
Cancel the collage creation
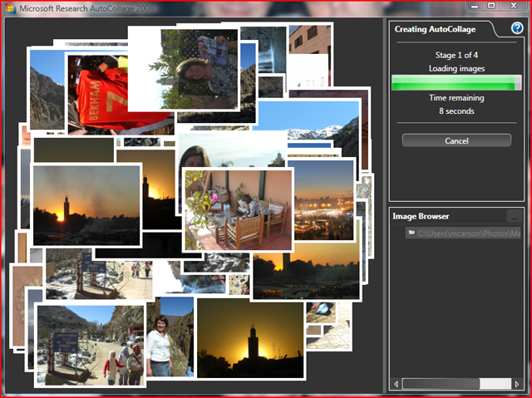point(456,140)
